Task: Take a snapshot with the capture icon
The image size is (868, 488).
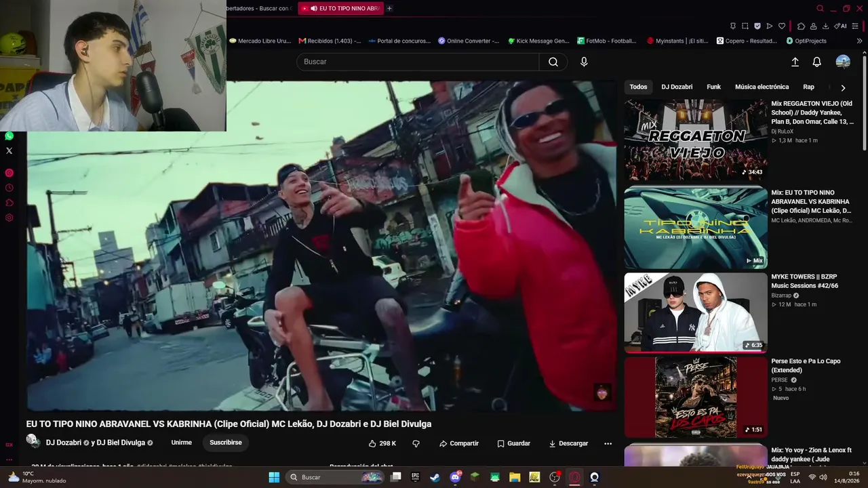Action: (x=745, y=26)
